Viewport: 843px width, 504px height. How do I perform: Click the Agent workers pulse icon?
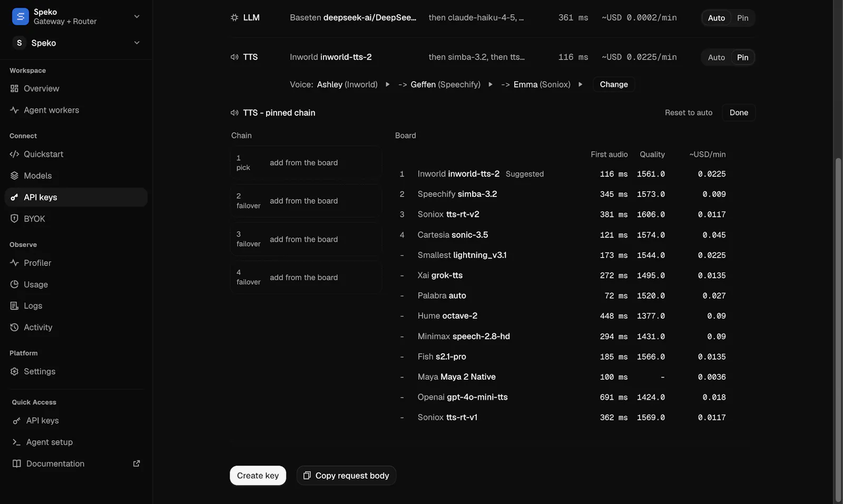coord(14,110)
